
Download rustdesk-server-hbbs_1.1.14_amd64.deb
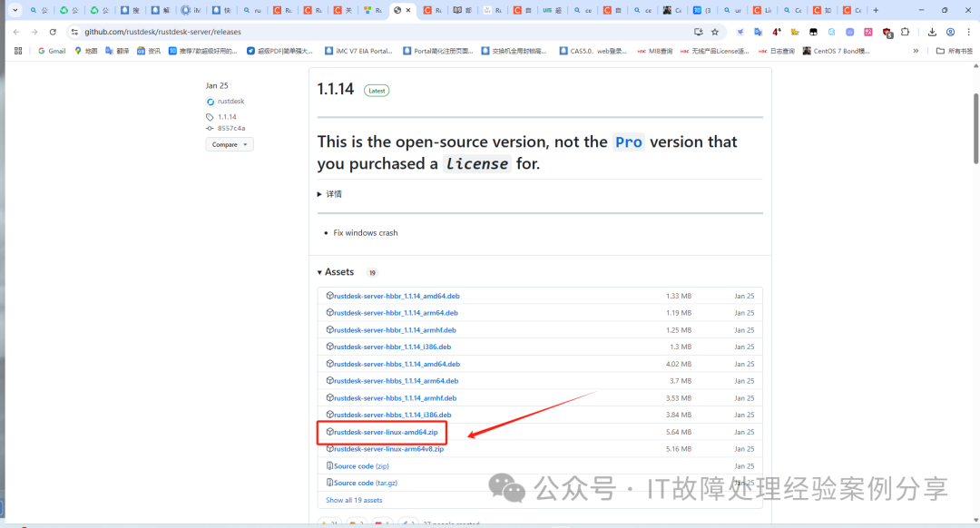click(397, 364)
